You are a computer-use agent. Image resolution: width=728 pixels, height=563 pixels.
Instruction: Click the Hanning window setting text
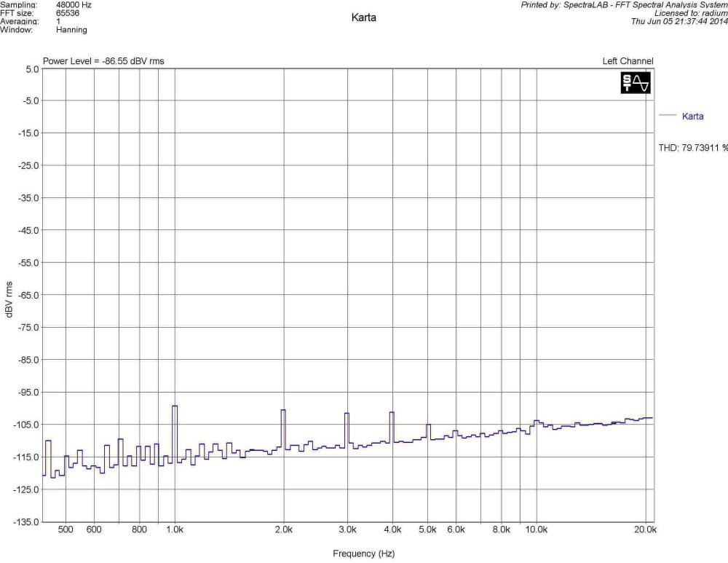71,30
